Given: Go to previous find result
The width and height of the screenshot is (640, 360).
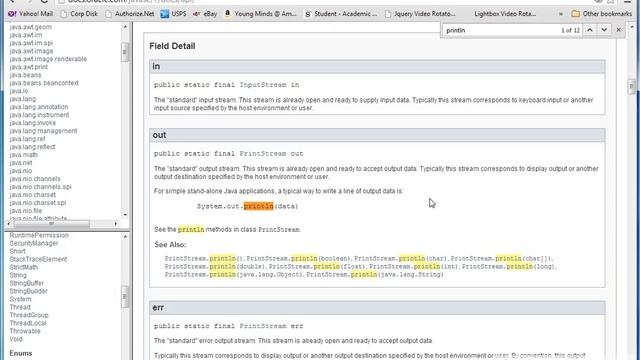Looking at the screenshot, I should point(590,30).
